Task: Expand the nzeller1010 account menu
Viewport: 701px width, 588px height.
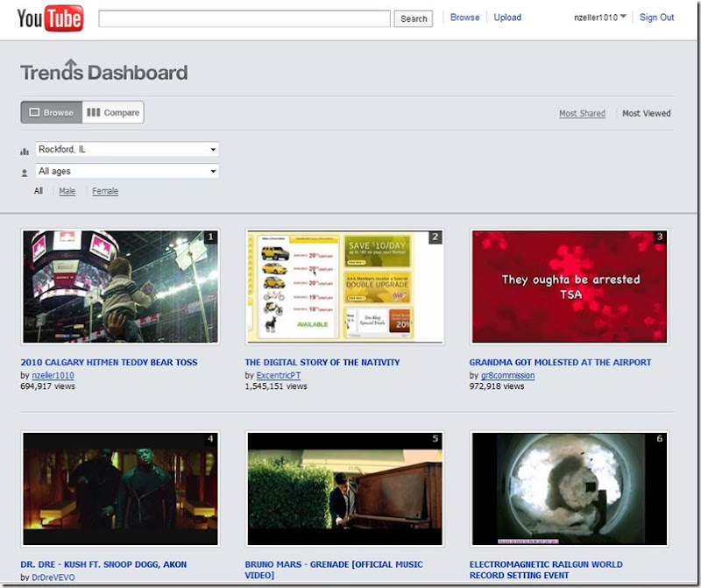Action: tap(600, 18)
